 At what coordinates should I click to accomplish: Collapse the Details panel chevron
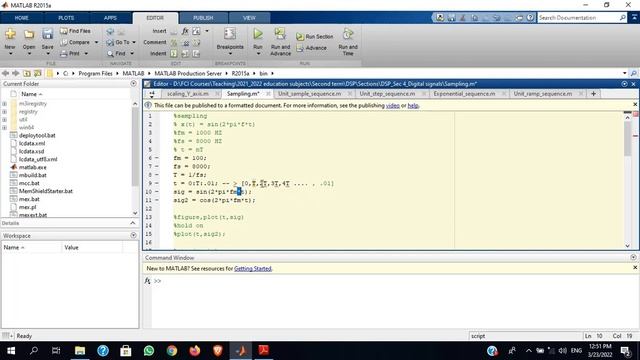click(x=133, y=223)
